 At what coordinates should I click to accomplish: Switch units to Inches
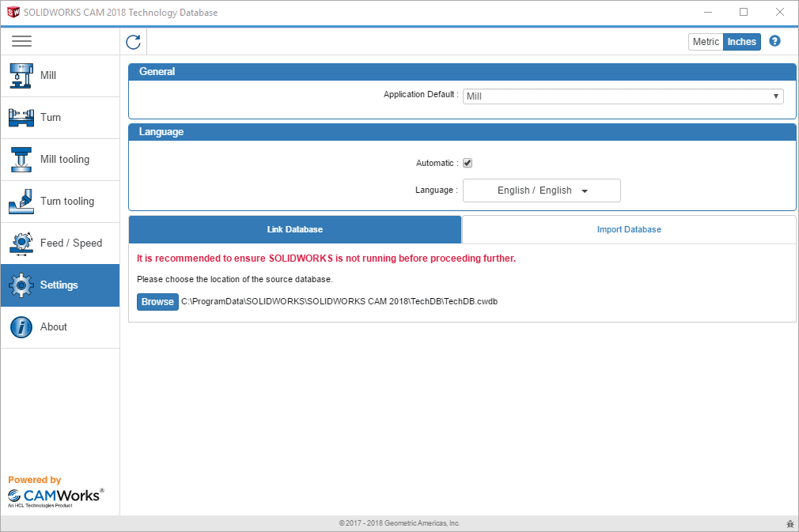[741, 42]
